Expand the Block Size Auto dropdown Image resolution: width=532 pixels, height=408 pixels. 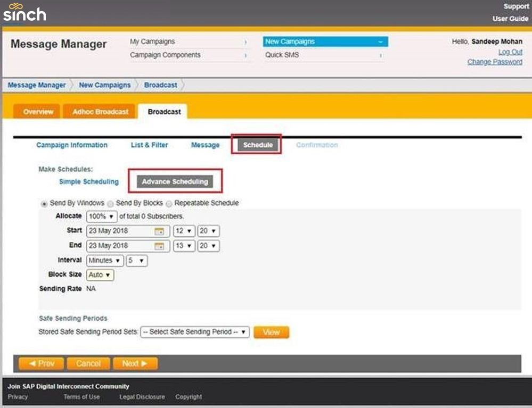coord(100,275)
